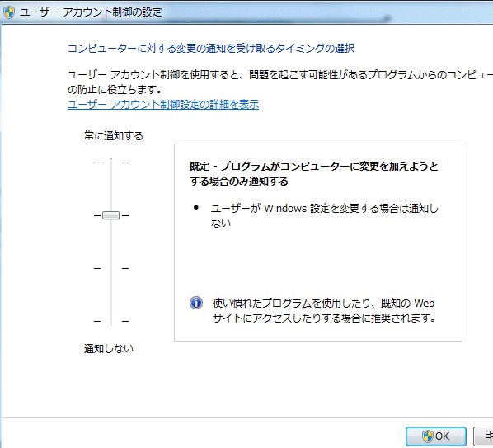Set slider to third tick level
The width and height of the screenshot is (493, 448).
click(x=111, y=268)
